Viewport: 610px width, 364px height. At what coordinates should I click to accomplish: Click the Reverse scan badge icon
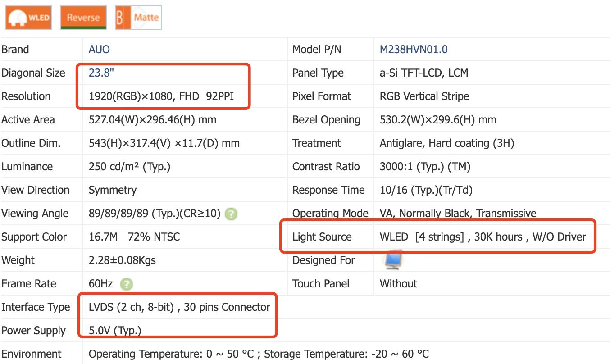click(x=83, y=18)
